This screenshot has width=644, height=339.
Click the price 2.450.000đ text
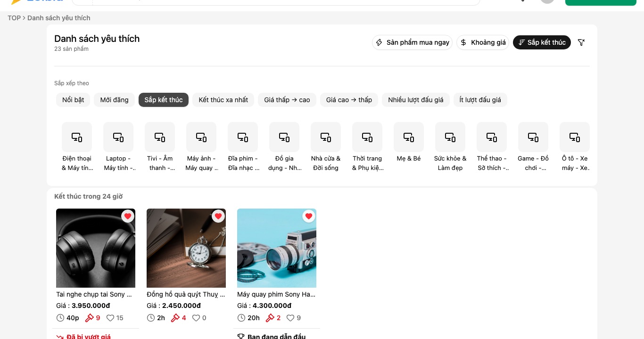tap(182, 306)
